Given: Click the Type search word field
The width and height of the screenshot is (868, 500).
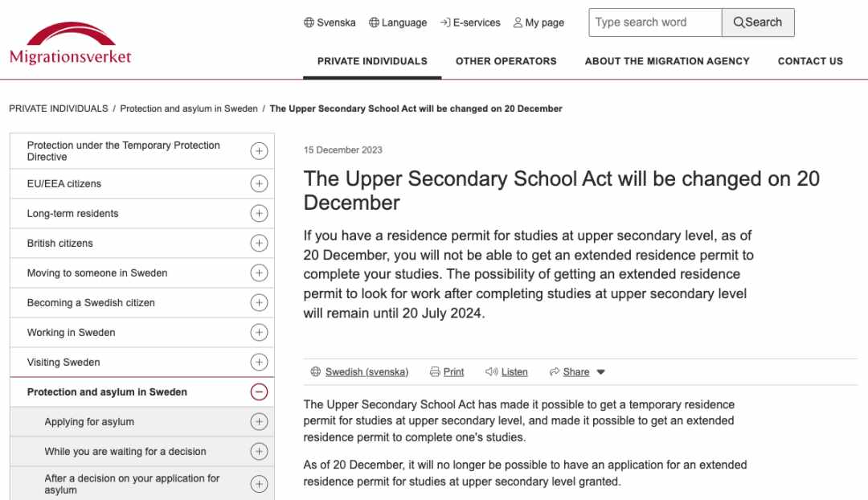Looking at the screenshot, I should point(655,23).
